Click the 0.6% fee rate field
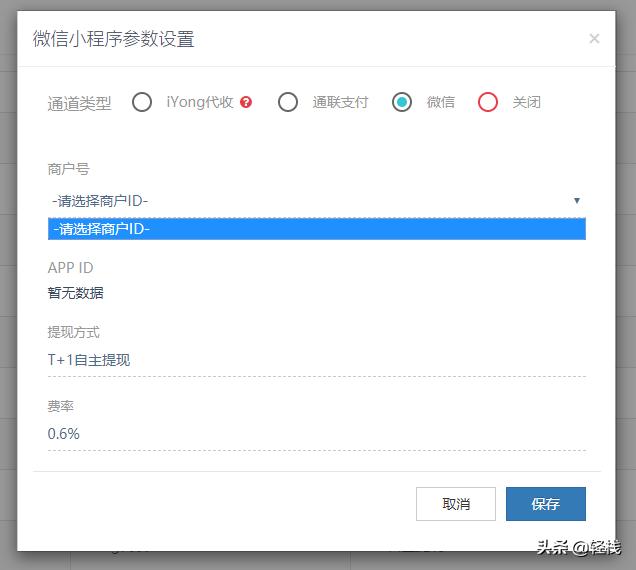The height and width of the screenshot is (570, 636). (317, 434)
